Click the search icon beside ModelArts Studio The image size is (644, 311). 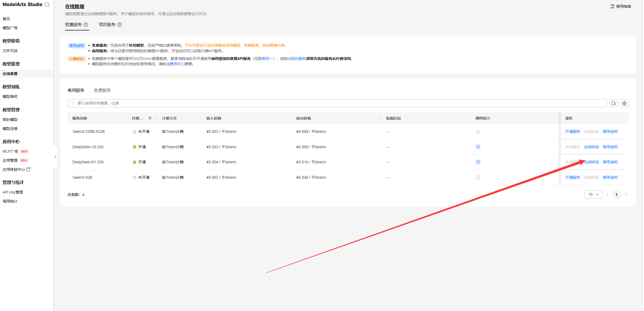pos(47,5)
